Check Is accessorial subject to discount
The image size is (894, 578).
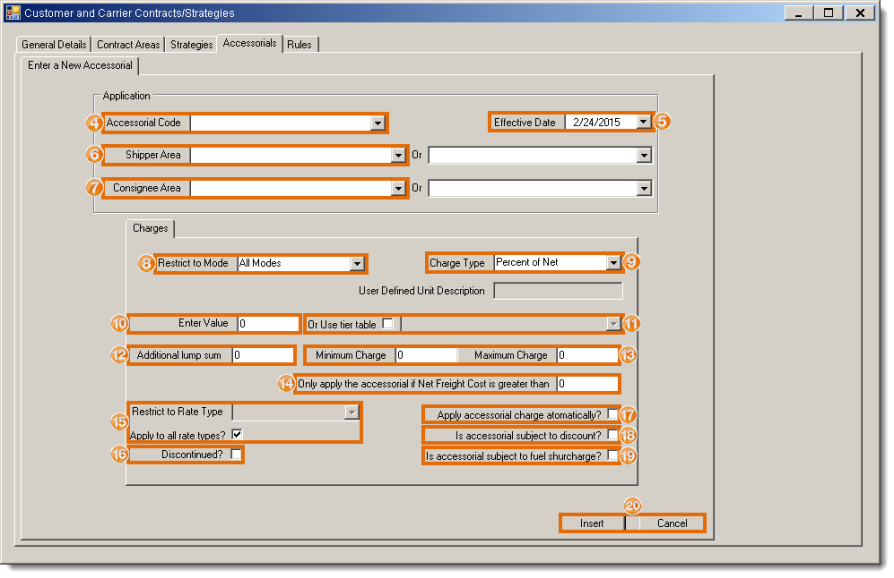[612, 435]
